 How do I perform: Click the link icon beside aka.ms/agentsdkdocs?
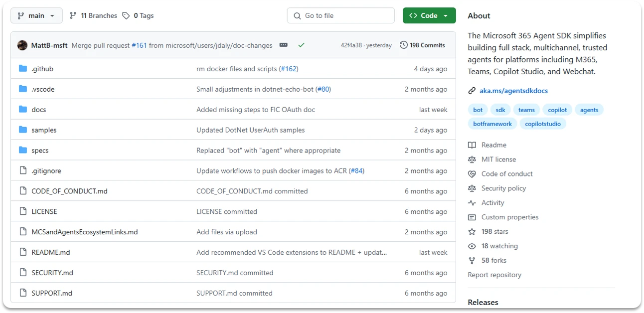(x=472, y=91)
